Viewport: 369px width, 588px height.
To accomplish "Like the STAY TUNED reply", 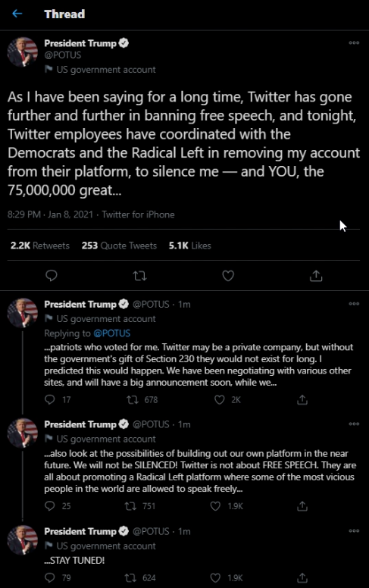I will (215, 577).
